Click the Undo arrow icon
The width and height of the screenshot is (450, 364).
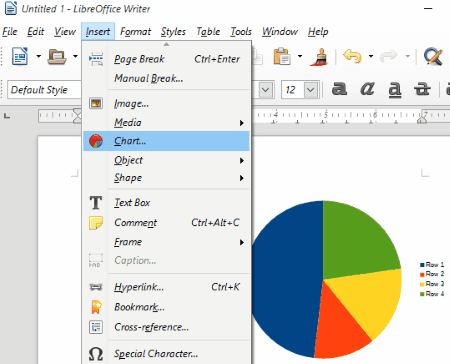click(352, 56)
